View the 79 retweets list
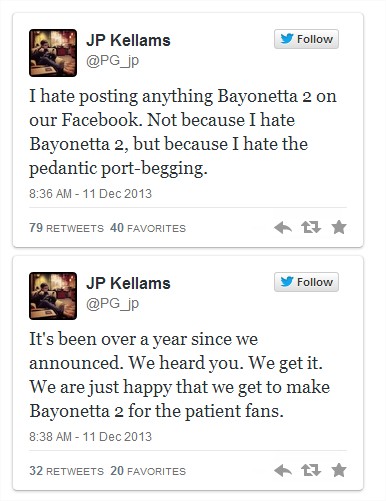Viewport: 386px width, 501px height. pyautogui.click(x=67, y=228)
